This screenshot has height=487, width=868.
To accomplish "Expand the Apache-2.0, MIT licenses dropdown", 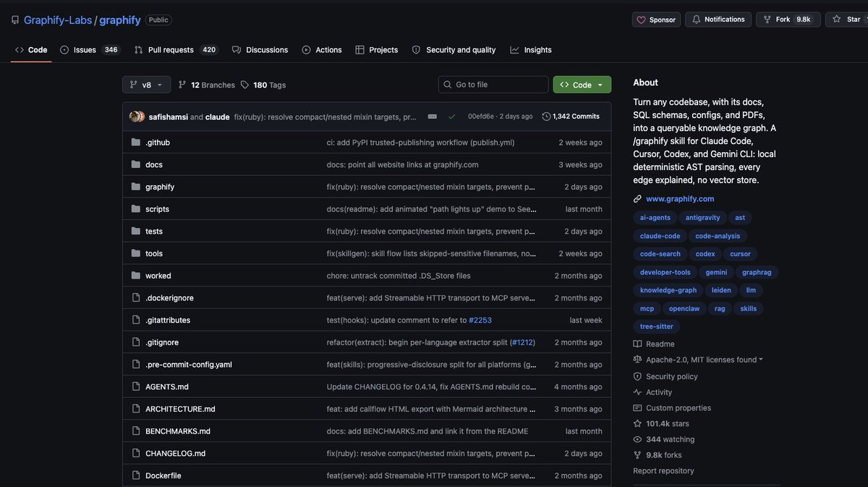I will [x=698, y=360].
